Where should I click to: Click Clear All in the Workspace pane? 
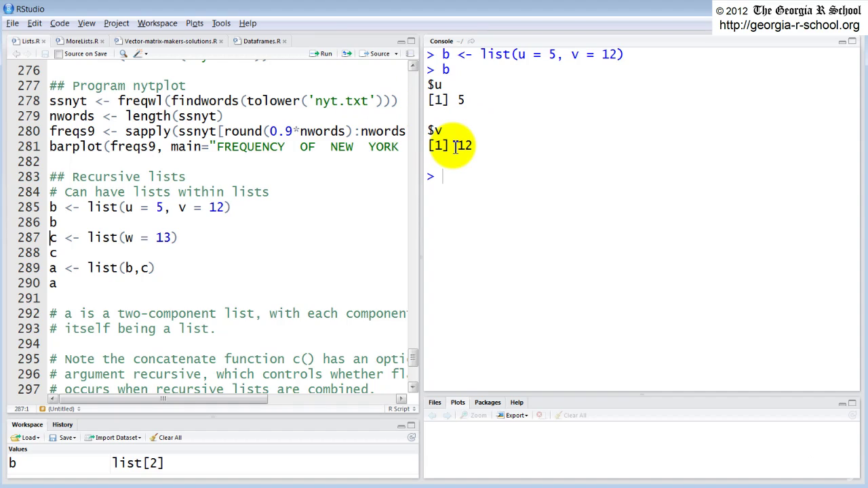point(165,438)
